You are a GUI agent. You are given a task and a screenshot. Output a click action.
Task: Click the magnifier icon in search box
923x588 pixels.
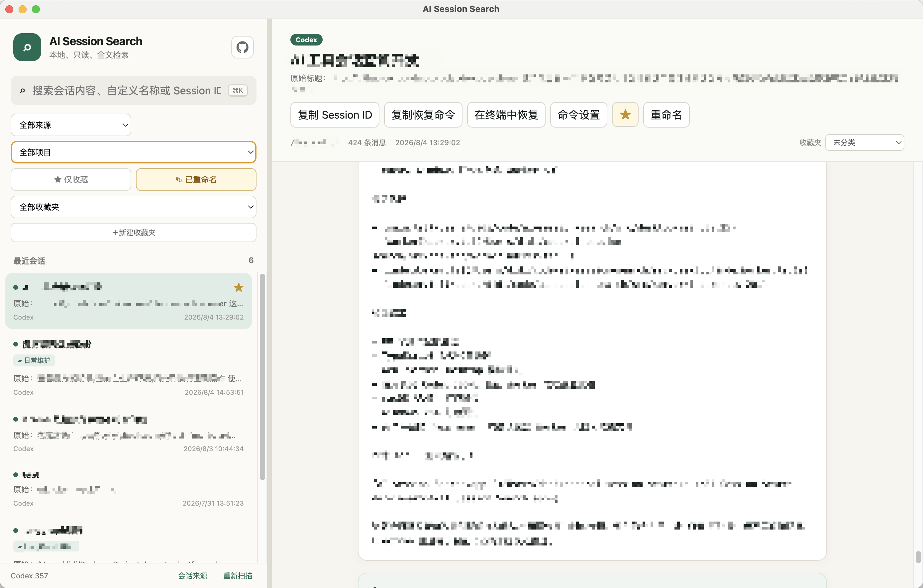(x=23, y=90)
